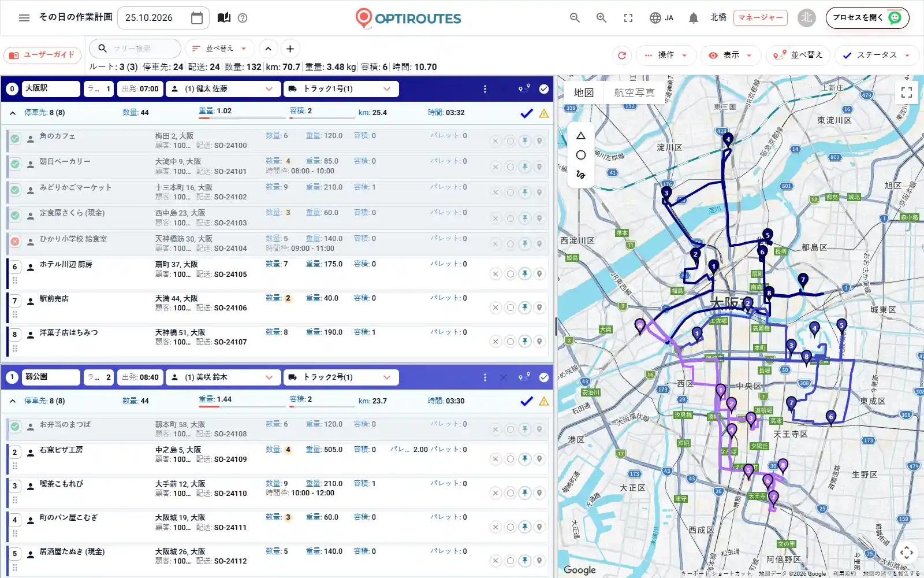Viewport: 924px width, 578px height.
Task: Open driver dropdown 健太 佐藤
Action: tap(222, 89)
